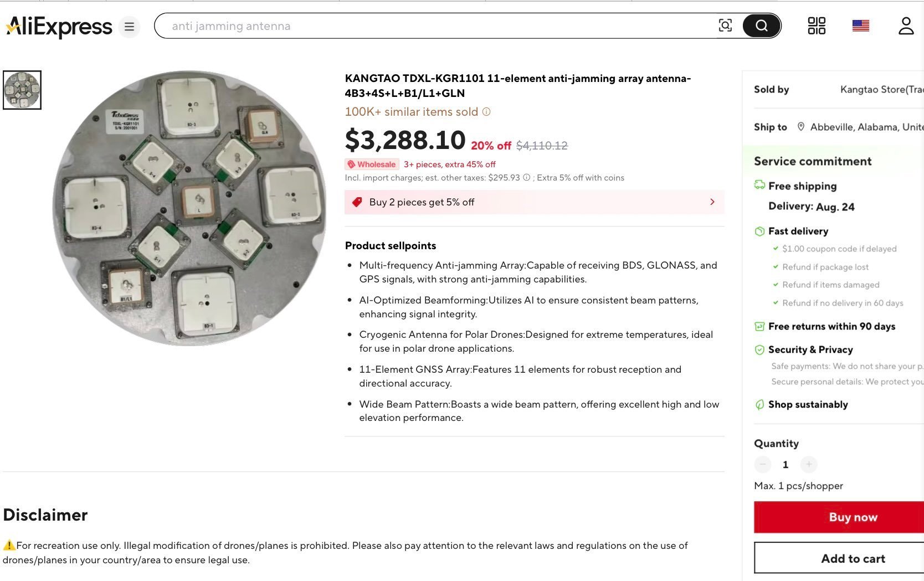Select the antenna product thumbnail
Viewport: 924px width, 581px height.
22,90
